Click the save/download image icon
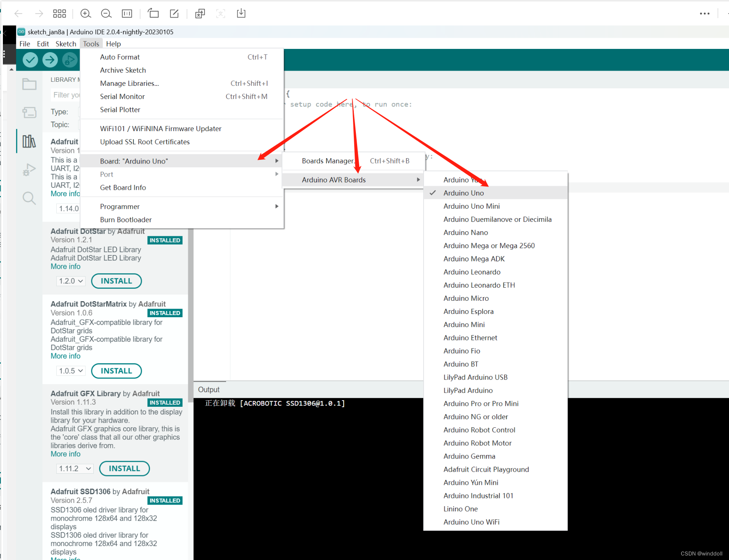This screenshot has width=729, height=560. pos(241,14)
